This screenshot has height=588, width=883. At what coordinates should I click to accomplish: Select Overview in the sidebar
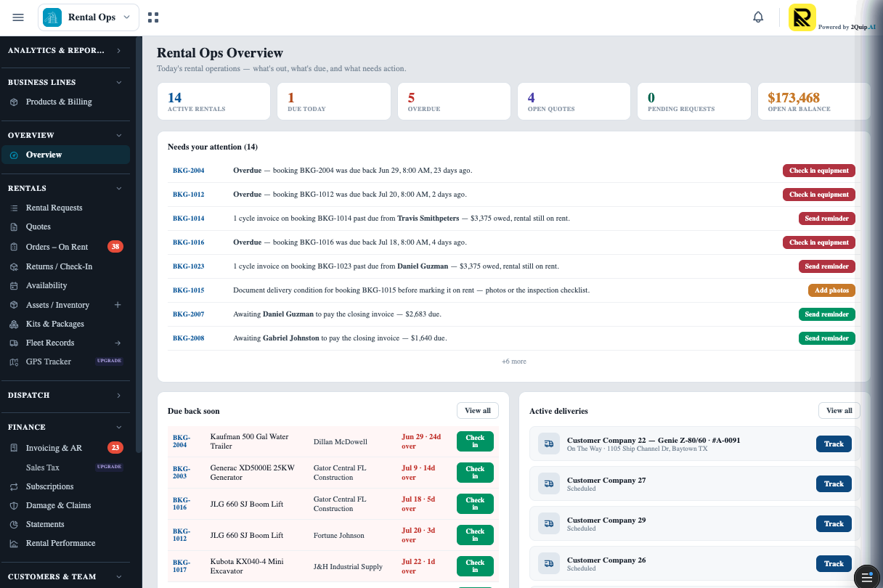(x=65, y=155)
